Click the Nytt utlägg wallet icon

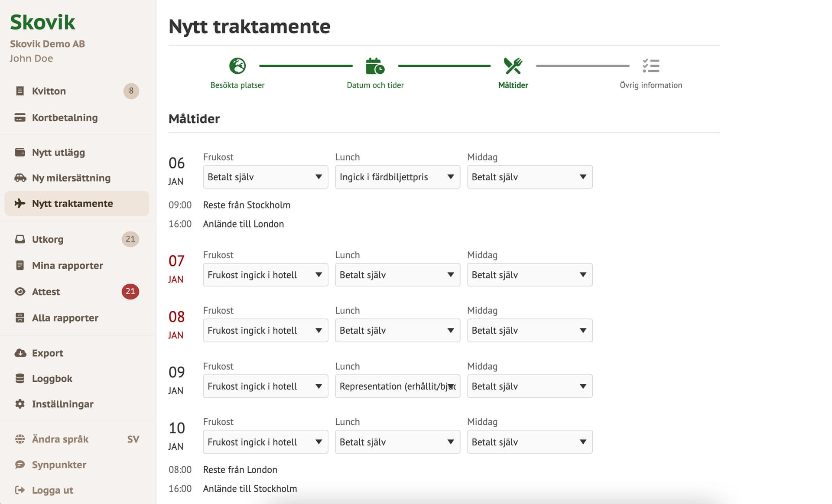tap(20, 152)
